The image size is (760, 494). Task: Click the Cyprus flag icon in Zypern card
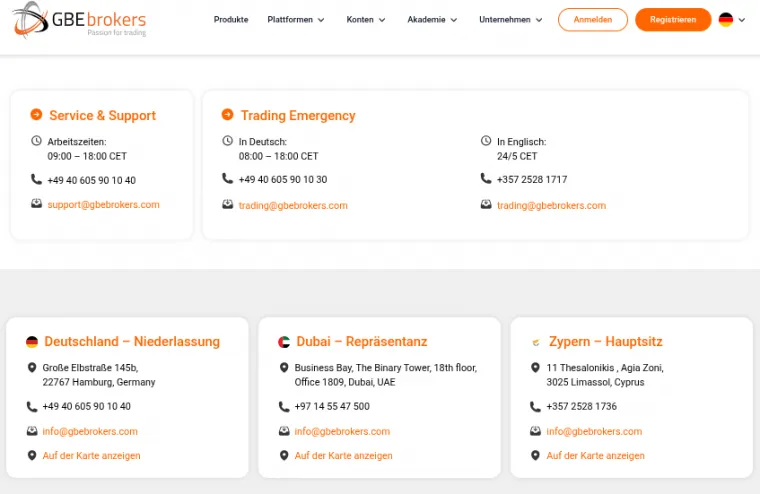click(x=536, y=342)
